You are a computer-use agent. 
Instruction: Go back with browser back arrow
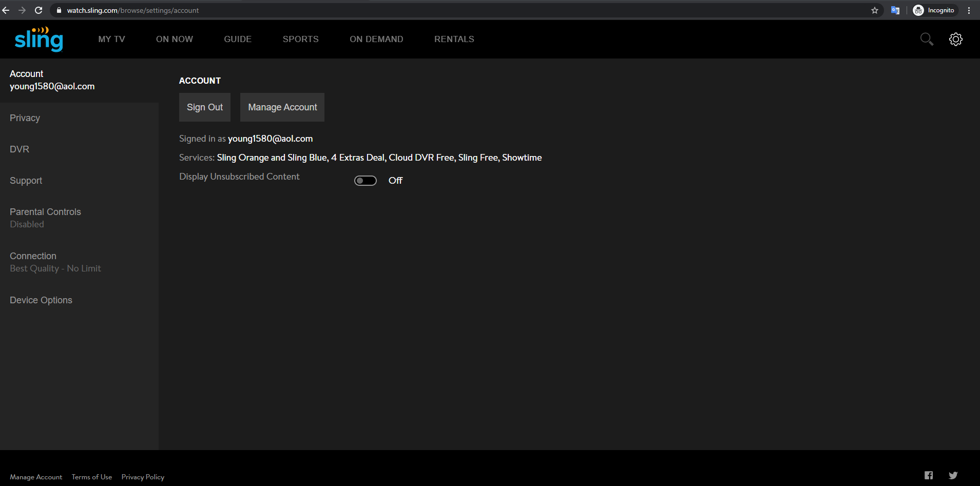(6, 10)
